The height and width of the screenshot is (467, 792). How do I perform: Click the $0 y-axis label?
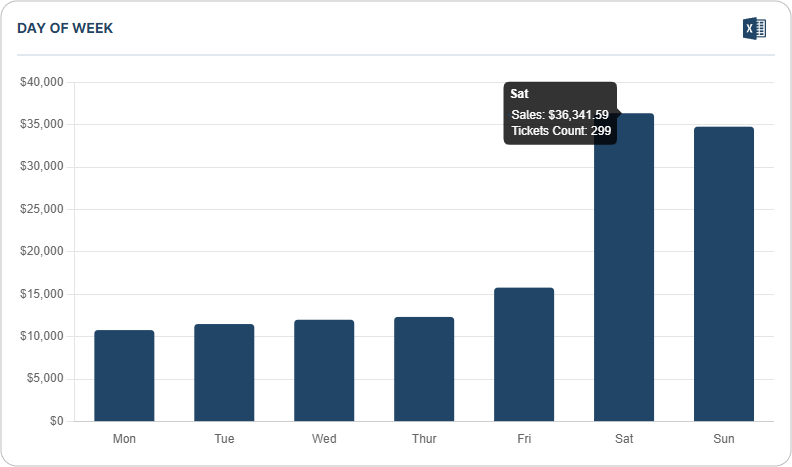coord(55,421)
